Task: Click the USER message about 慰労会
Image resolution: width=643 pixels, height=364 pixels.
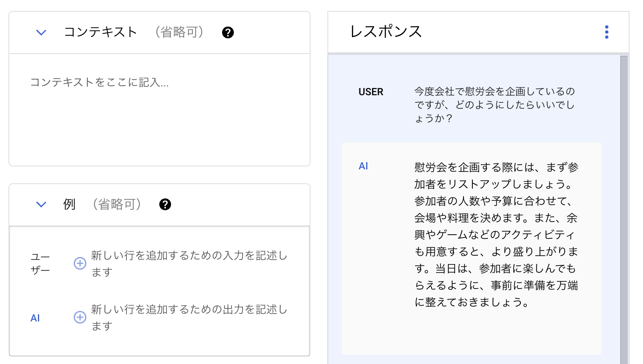Action: (494, 105)
